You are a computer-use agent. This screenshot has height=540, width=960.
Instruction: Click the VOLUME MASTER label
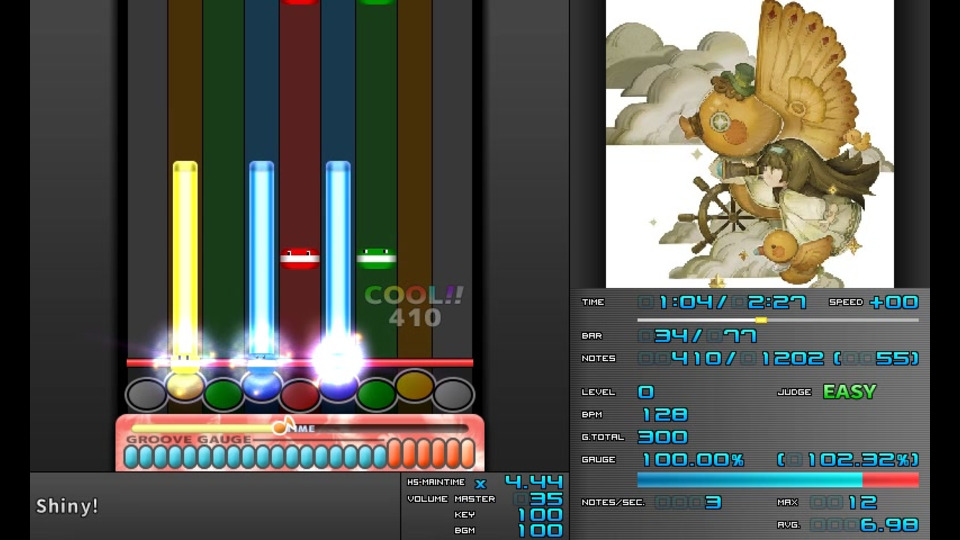(451, 499)
